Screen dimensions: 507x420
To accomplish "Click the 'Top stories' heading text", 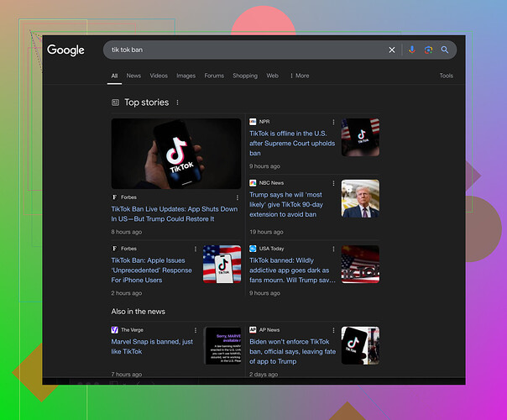I will 146,102.
